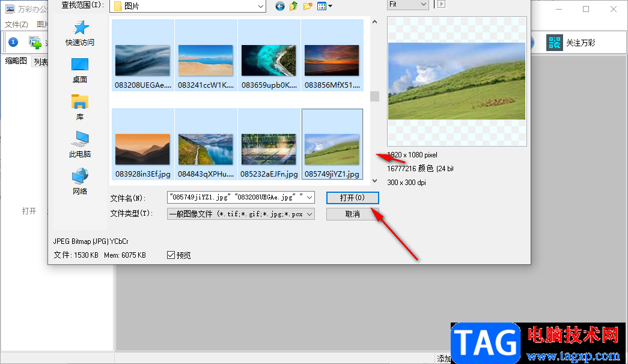628x364 pixels.
Task: Select thumbnail 085232aEJFn.jpg
Action: click(x=269, y=144)
